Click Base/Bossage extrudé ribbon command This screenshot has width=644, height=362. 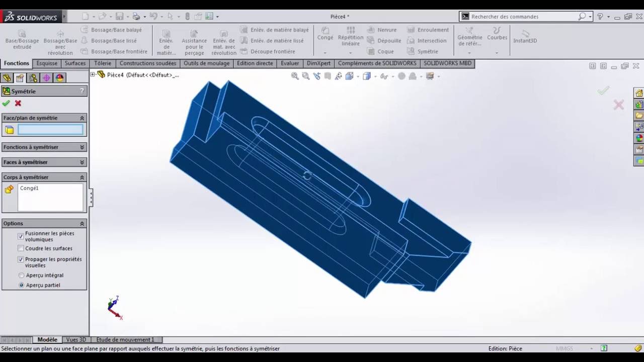pos(22,39)
